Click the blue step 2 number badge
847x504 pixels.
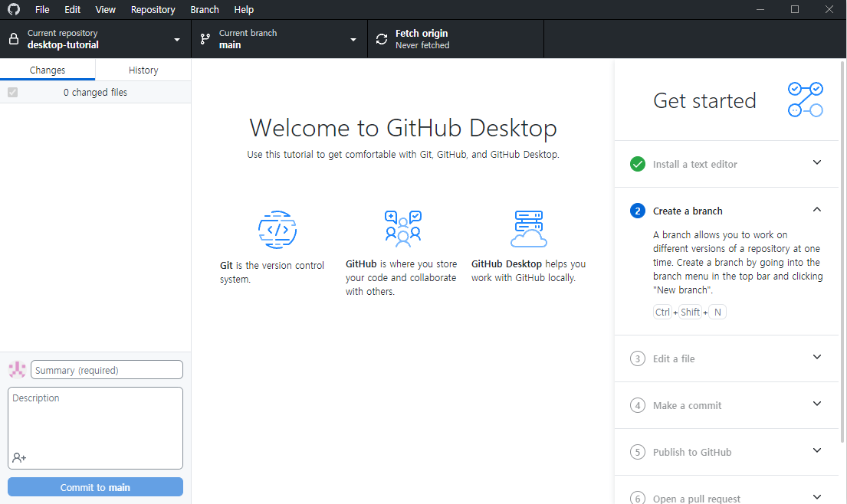[x=638, y=211]
